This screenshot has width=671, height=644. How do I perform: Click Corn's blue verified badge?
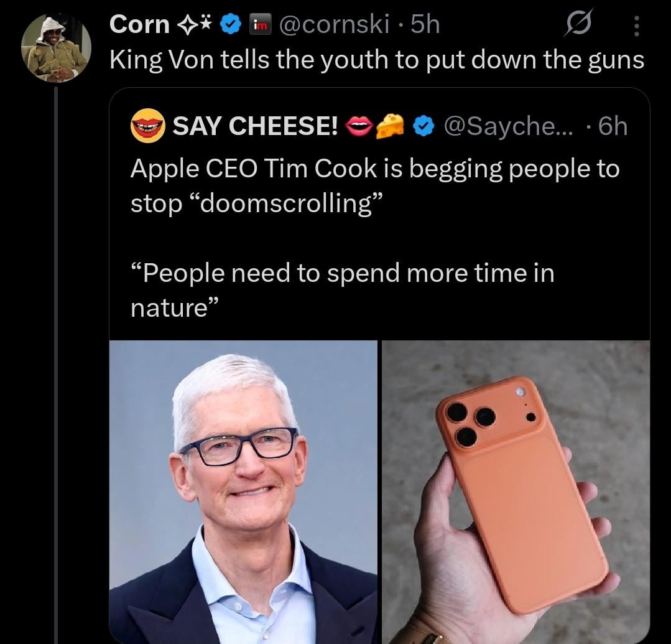231,25
